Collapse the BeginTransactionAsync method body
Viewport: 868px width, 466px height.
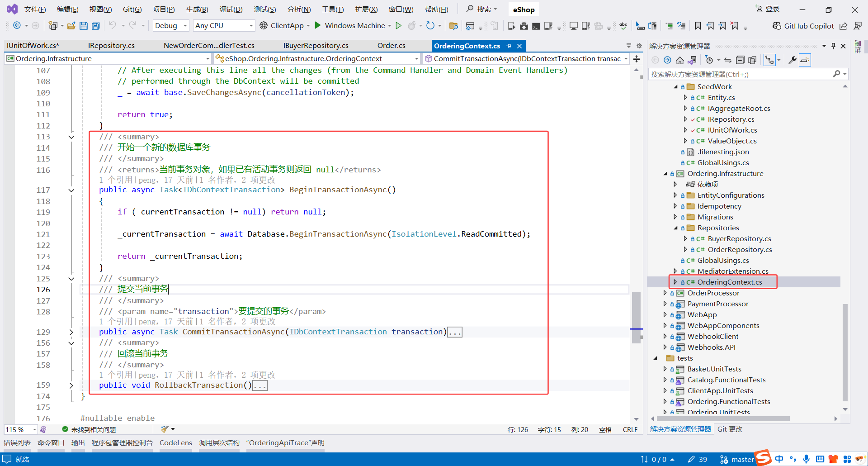(x=71, y=190)
